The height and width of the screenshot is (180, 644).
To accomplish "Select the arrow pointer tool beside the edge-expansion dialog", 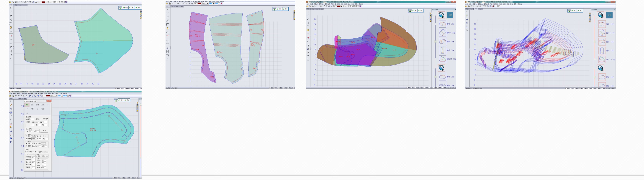I will (11, 102).
